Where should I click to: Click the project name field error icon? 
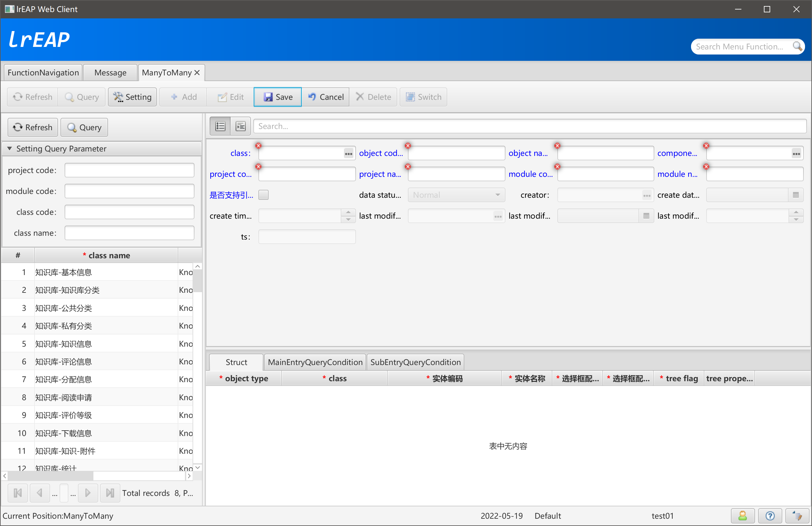click(x=408, y=167)
